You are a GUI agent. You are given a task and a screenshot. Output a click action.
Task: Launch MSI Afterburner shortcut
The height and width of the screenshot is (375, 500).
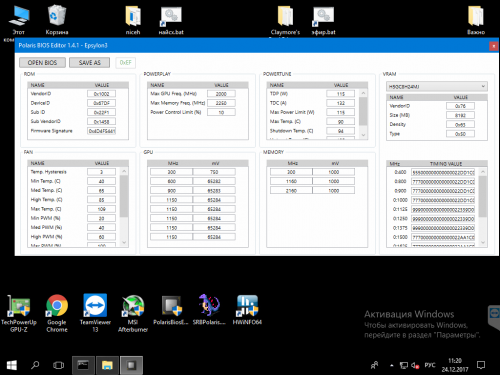(x=133, y=313)
